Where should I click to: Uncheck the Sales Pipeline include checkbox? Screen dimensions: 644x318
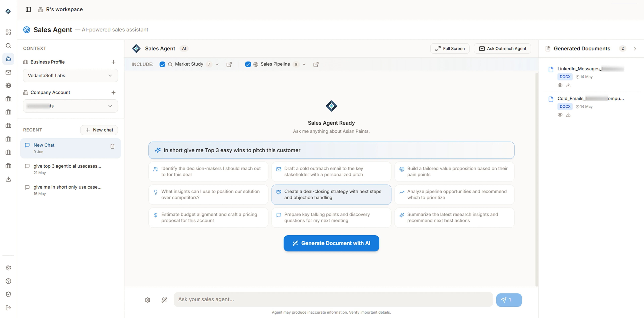[x=248, y=64]
